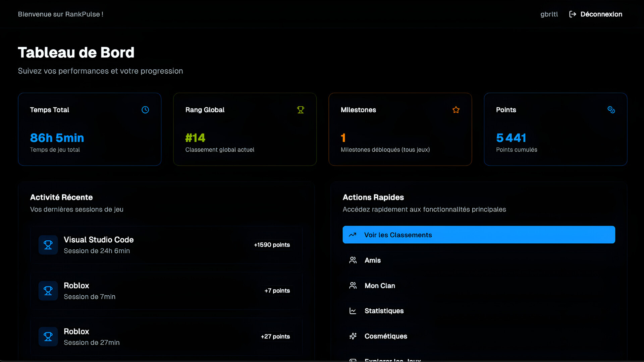Click the clock icon in Temps Total card

[x=145, y=110]
